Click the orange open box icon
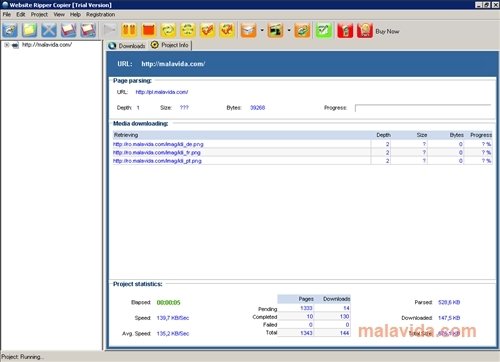The height and width of the screenshot is (362, 500). click(249, 30)
